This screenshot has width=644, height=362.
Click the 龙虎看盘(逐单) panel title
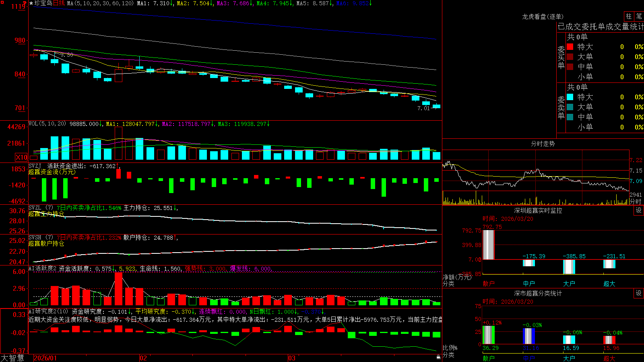543,16
